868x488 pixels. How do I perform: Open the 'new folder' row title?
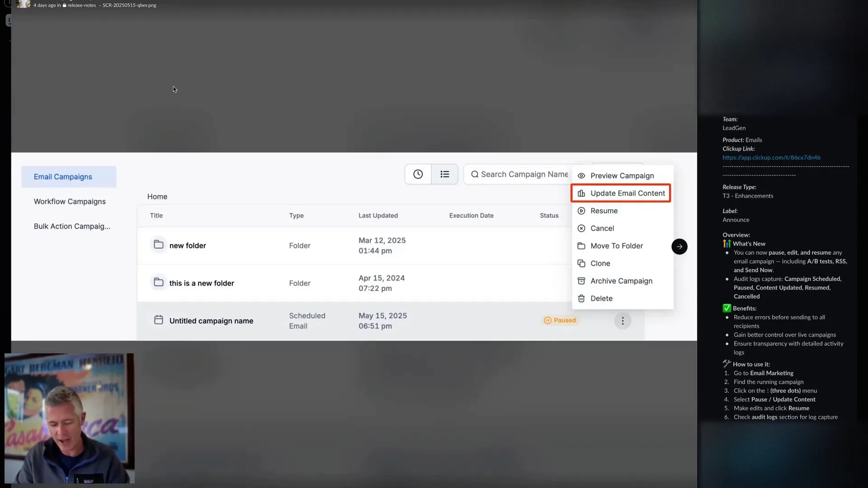188,246
